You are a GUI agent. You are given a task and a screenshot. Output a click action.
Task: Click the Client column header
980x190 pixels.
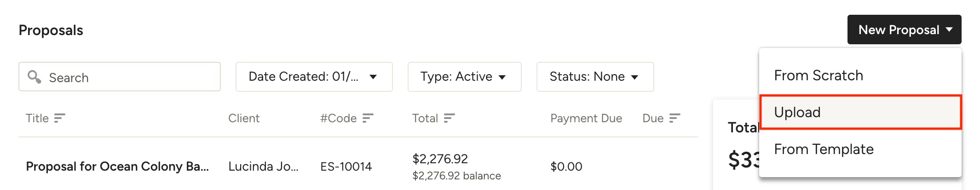coord(244,119)
